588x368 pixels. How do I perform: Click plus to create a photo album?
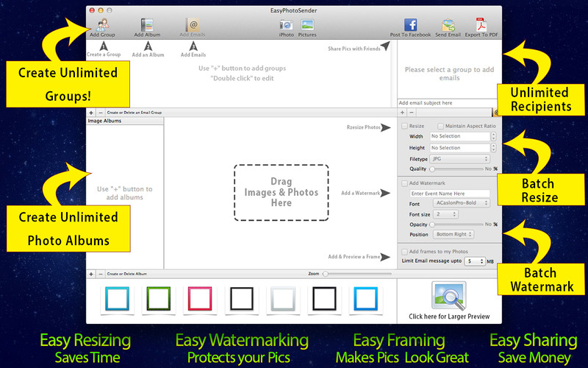click(x=91, y=274)
